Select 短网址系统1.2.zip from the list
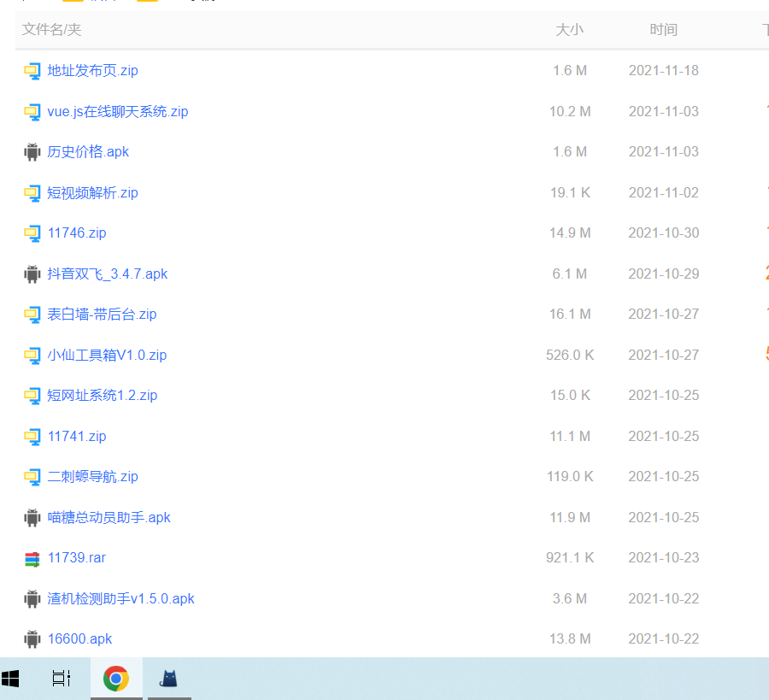Screen dimensions: 769x700 (103, 395)
